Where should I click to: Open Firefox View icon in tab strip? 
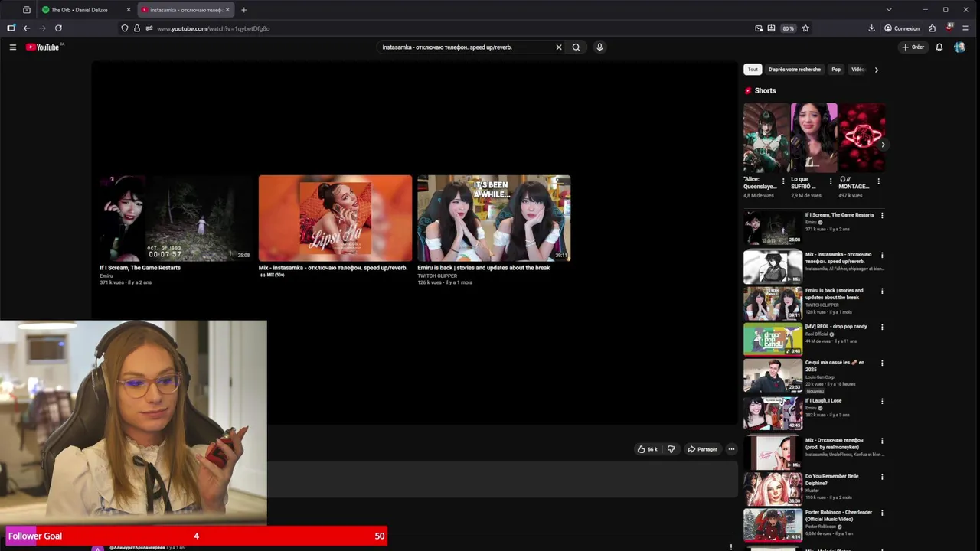[27, 10]
